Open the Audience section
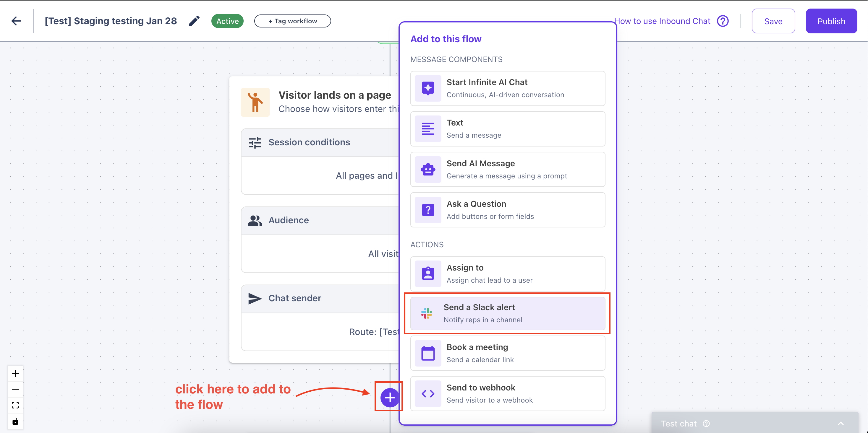The image size is (868, 433). 289,220
